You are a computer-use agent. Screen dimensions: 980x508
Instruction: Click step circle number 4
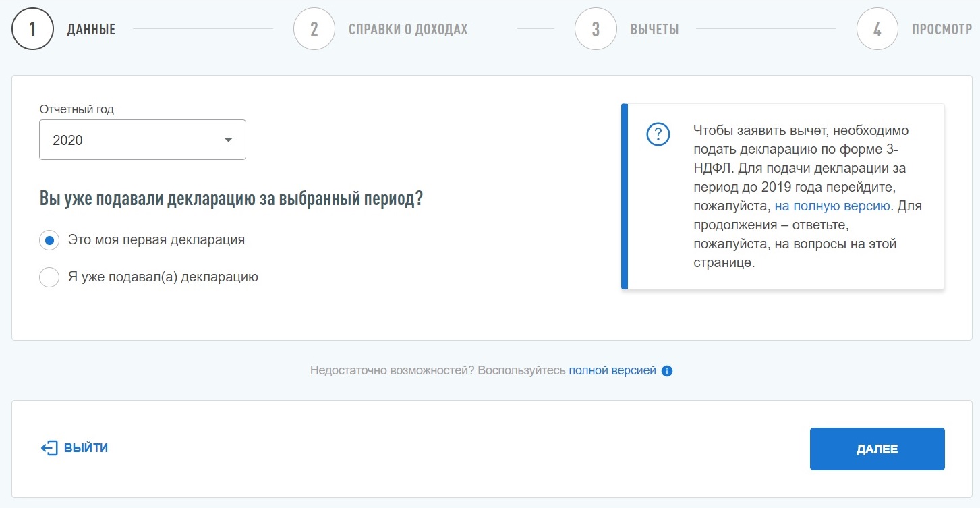pos(877,29)
